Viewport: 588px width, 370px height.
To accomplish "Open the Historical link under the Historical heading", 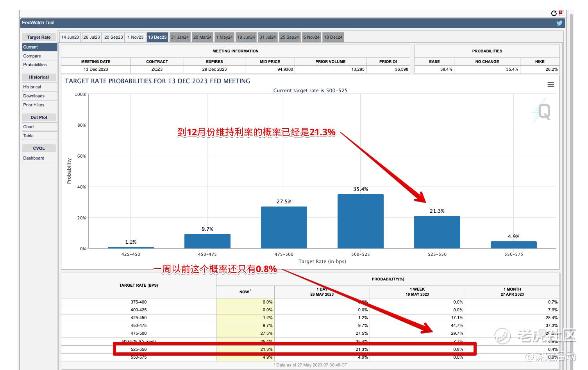I will [39, 87].
